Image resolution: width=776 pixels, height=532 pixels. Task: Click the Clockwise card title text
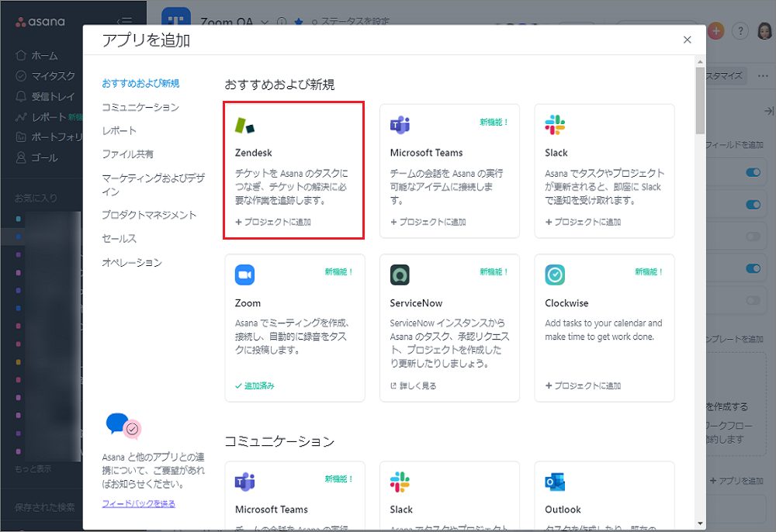pos(566,303)
